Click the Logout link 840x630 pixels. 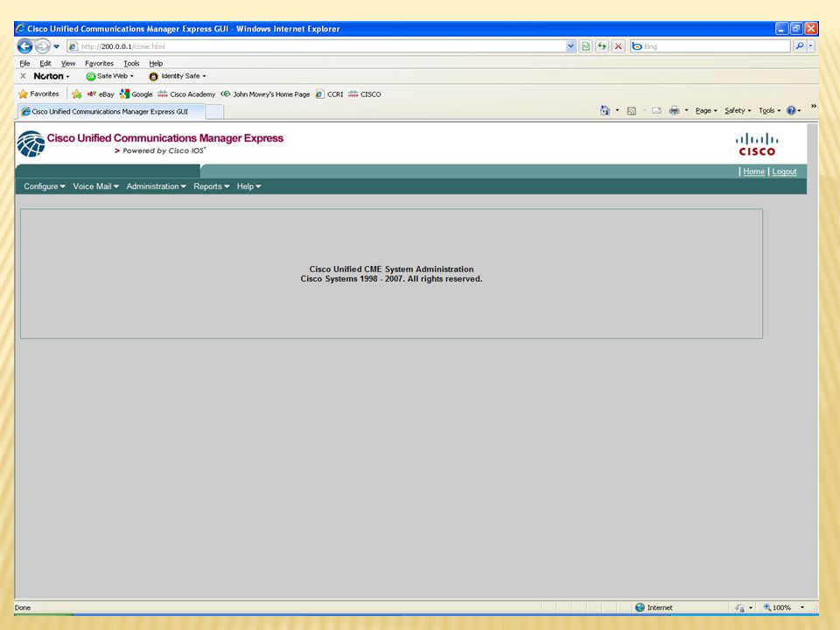[784, 171]
